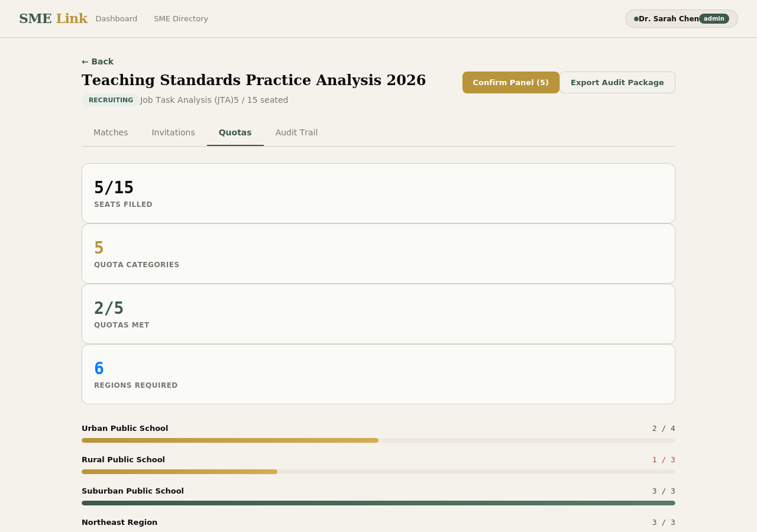Switch to the Matches tab
757x532 pixels.
tap(111, 132)
